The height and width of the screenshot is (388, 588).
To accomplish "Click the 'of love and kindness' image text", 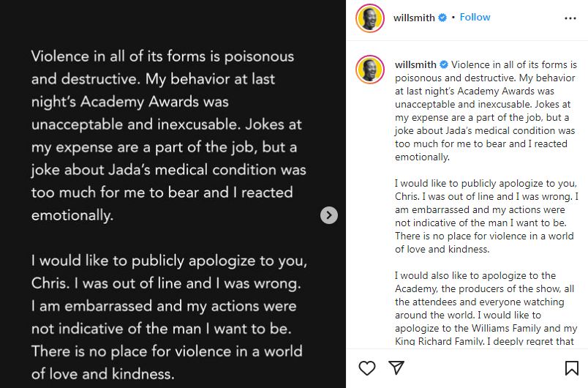I will (x=103, y=374).
